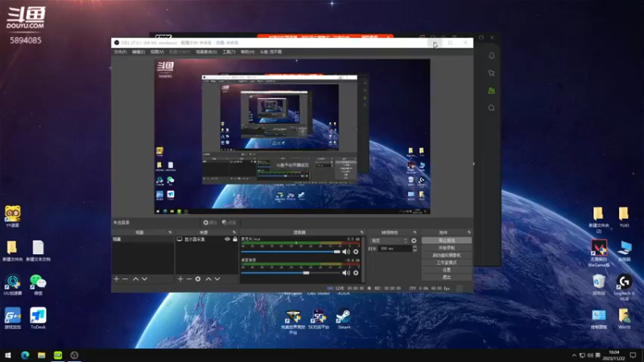Open the Steam desktop shortcut
644x362 pixels.
[x=344, y=319]
